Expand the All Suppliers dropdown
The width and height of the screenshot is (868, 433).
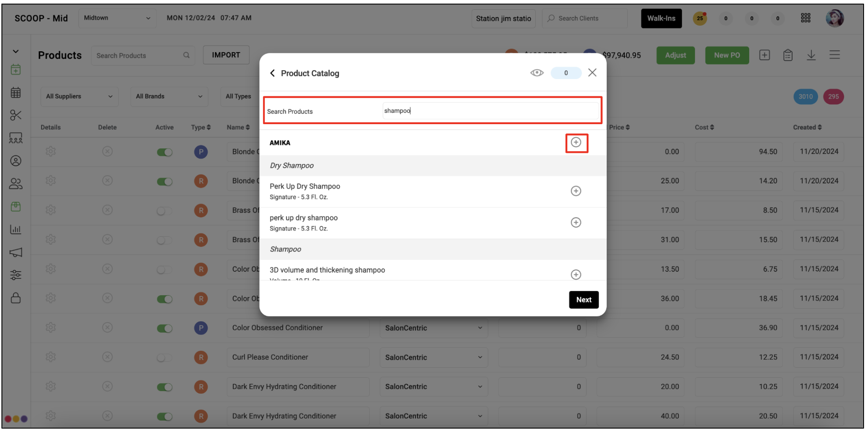(79, 96)
